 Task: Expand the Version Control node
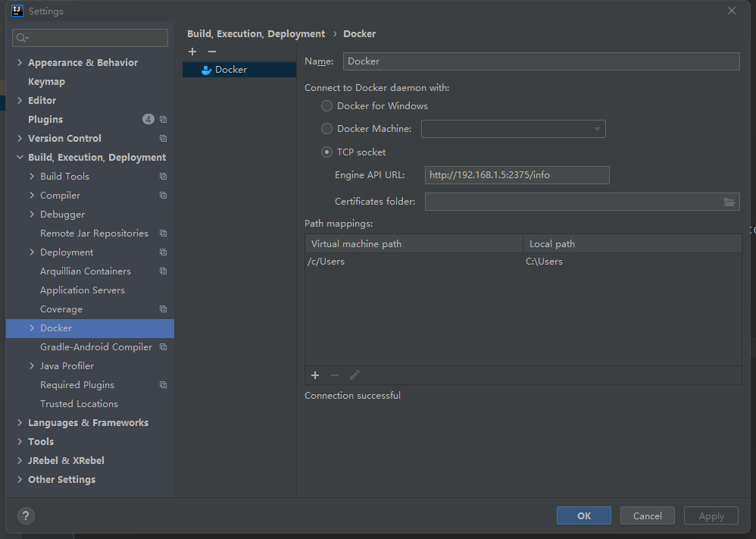tap(20, 139)
